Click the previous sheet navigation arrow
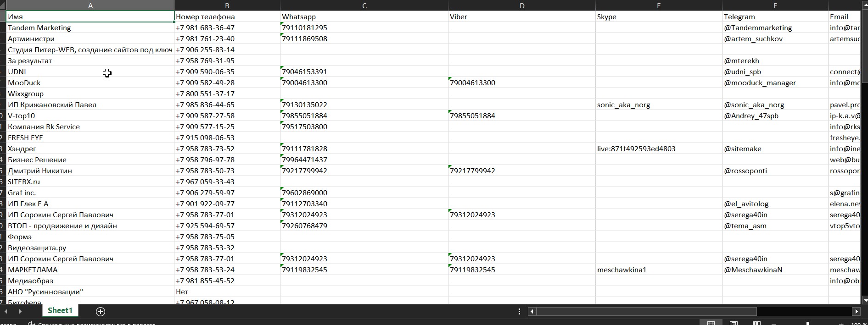 pos(6,312)
